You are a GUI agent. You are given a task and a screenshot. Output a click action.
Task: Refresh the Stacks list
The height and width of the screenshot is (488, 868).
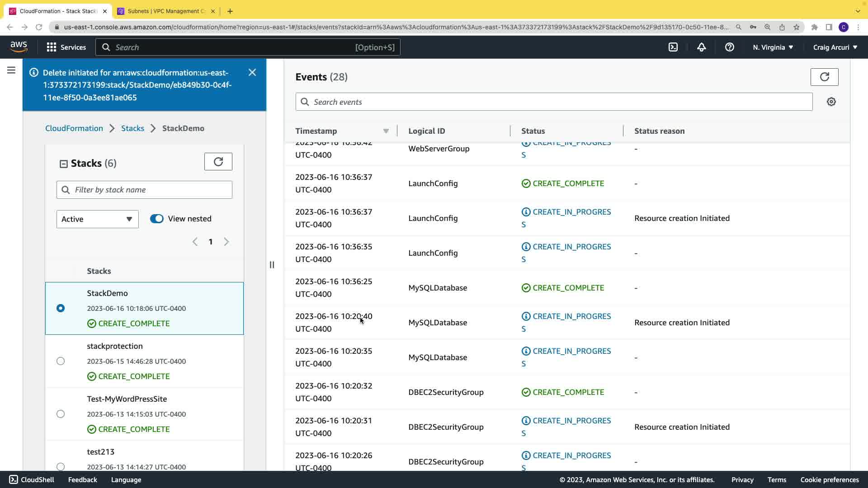(x=218, y=162)
